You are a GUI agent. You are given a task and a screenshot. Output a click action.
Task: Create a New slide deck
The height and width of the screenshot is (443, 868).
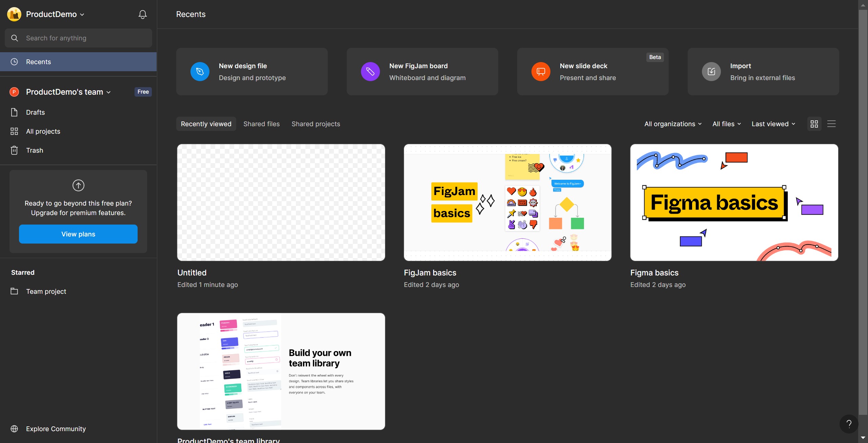[593, 72]
